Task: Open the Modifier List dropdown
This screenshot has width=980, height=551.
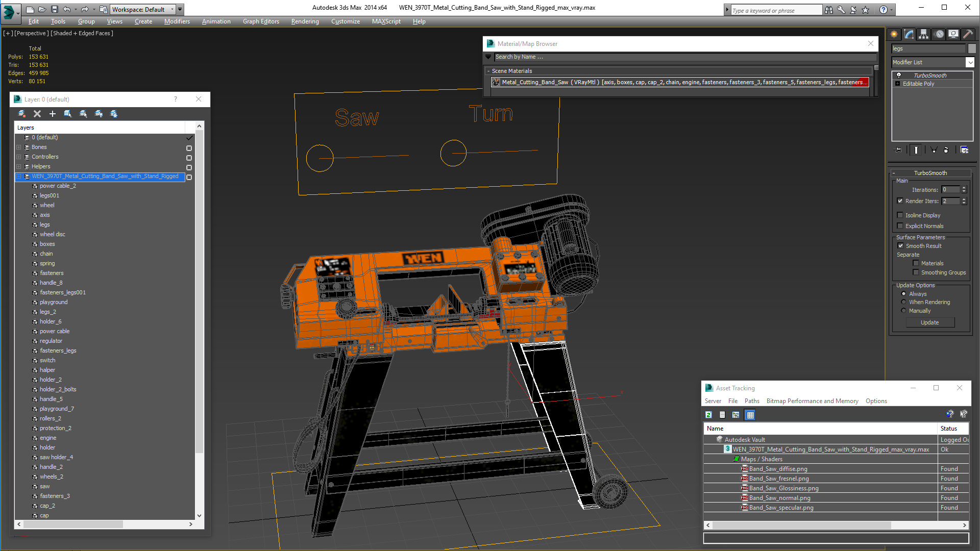Action: click(933, 62)
